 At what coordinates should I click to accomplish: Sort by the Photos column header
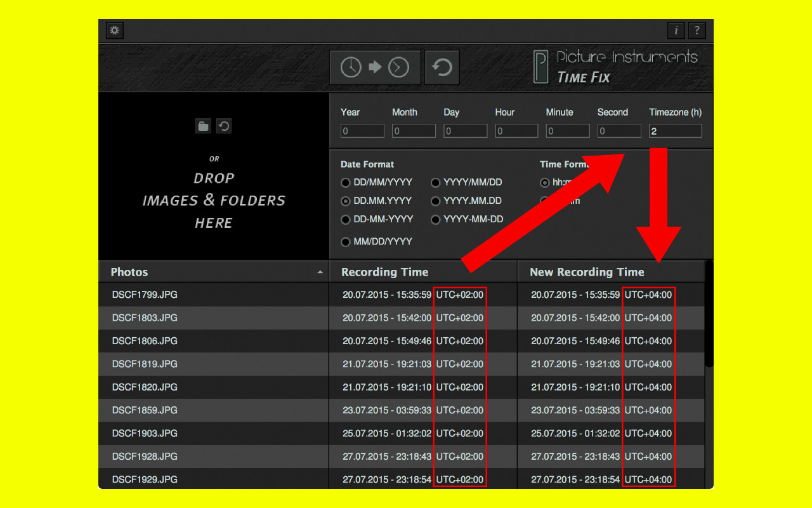(213, 272)
